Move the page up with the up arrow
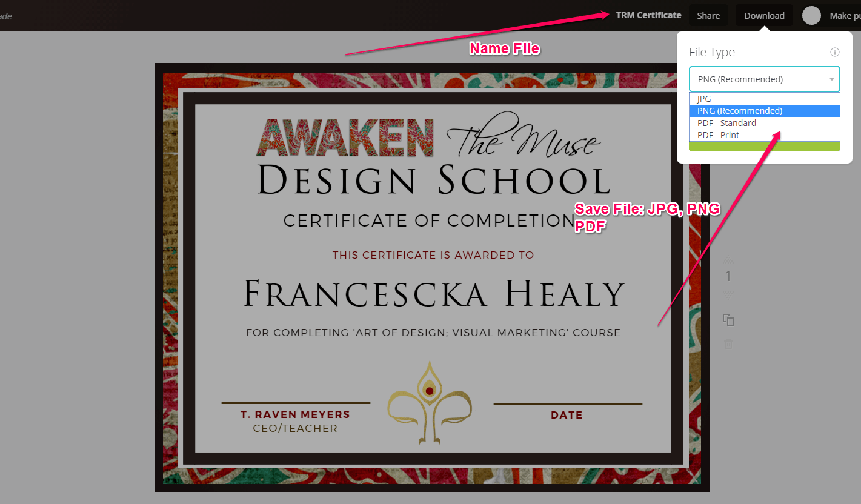The width and height of the screenshot is (861, 504). click(x=728, y=260)
